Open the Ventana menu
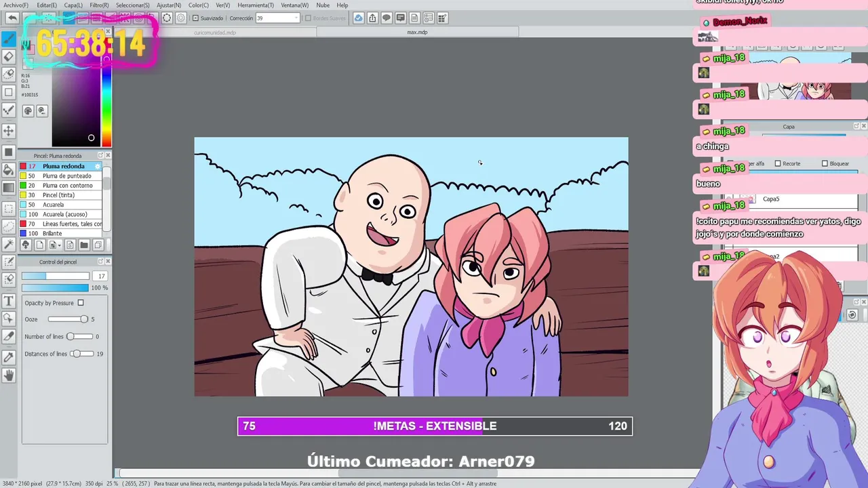The width and height of the screenshot is (868, 488). (x=294, y=5)
